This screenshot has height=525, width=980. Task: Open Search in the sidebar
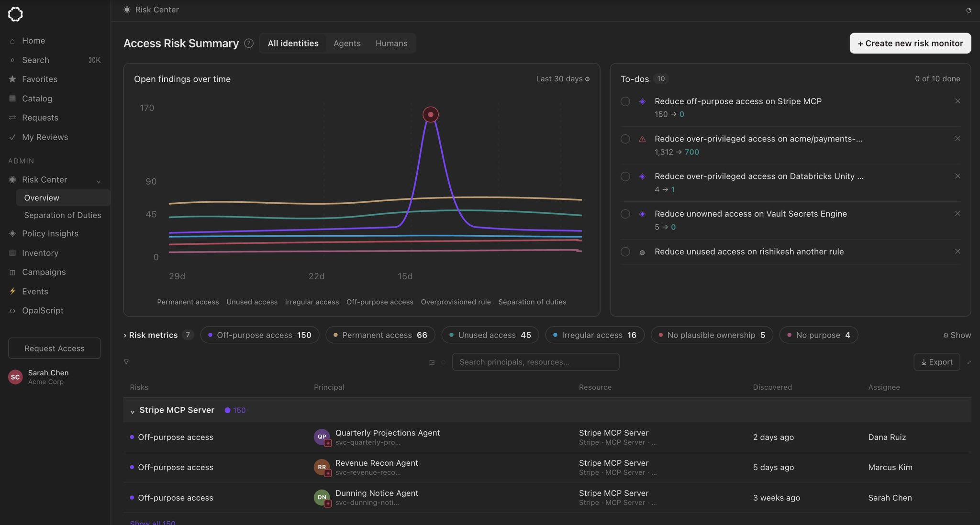pos(55,60)
